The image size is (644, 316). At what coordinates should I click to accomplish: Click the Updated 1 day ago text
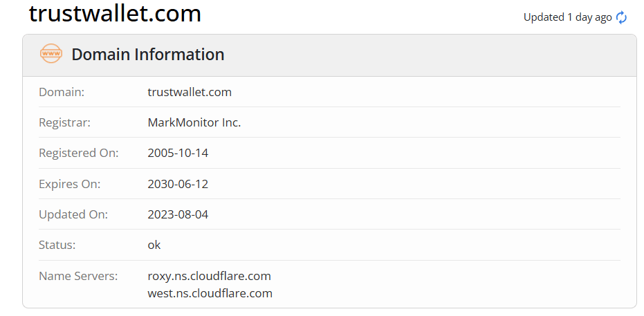568,18
